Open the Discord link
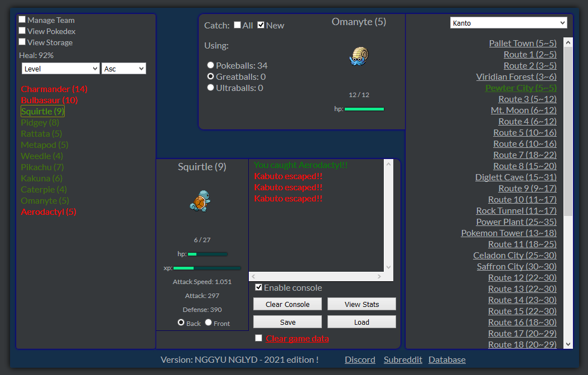The image size is (588, 375). (x=360, y=359)
